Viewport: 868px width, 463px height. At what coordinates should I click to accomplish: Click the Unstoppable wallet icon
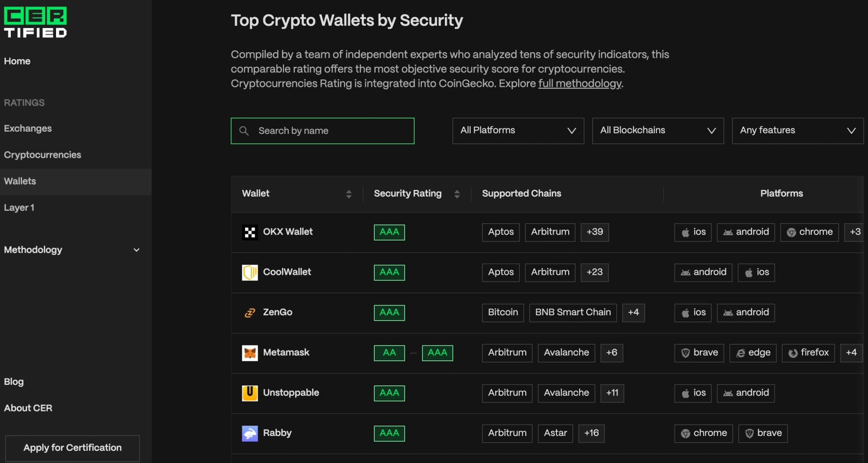pos(250,393)
